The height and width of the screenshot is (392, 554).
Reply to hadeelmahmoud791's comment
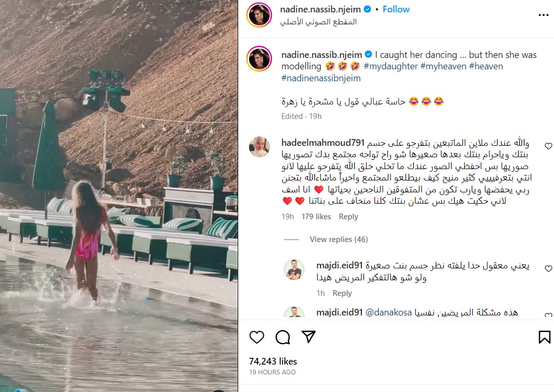348,217
